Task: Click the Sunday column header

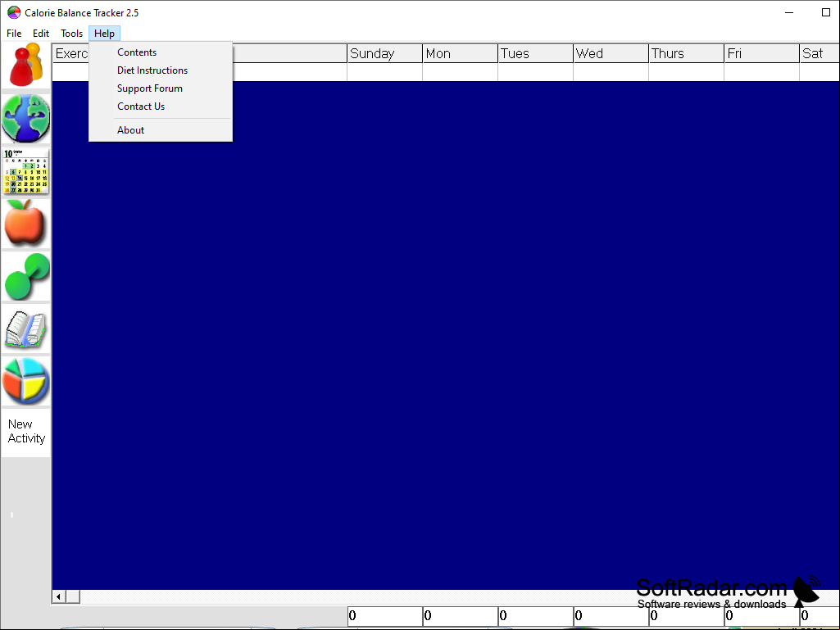Action: coord(384,53)
